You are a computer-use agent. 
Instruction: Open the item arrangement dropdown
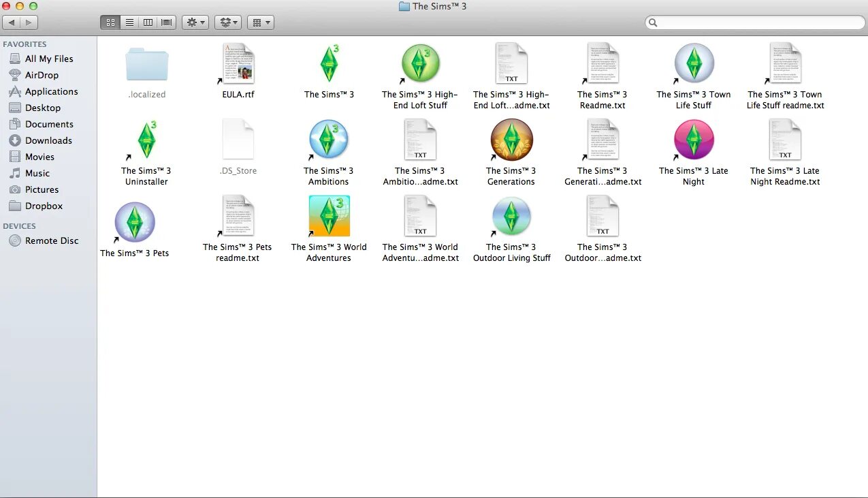pyautogui.click(x=261, y=22)
